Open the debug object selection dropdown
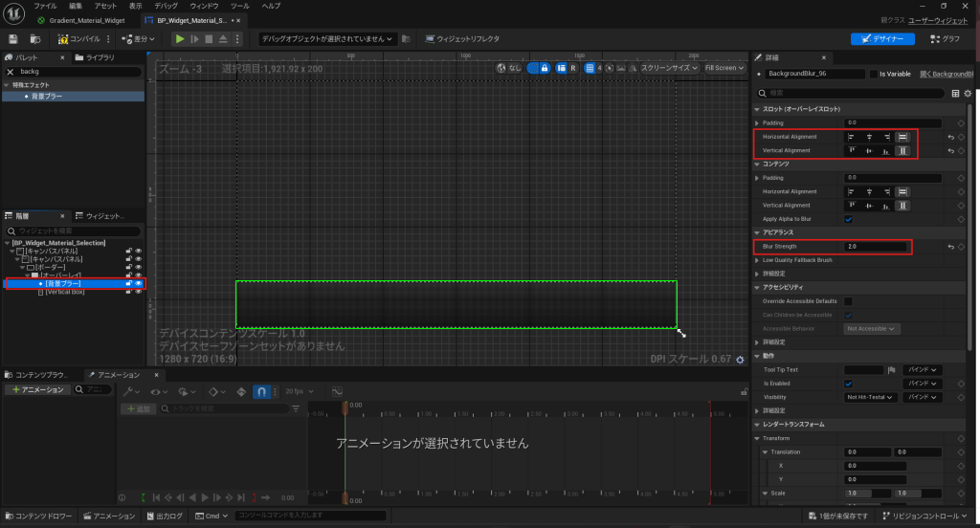 (327, 39)
